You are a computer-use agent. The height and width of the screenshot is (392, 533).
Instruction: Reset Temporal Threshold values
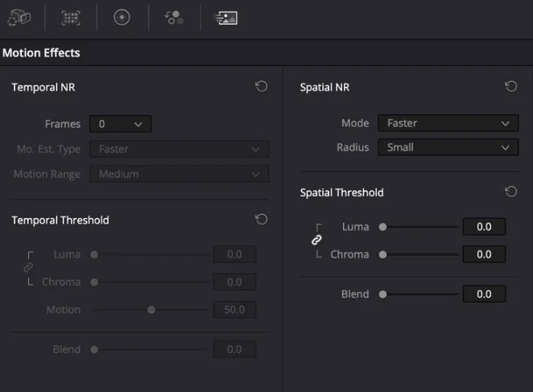click(x=261, y=220)
